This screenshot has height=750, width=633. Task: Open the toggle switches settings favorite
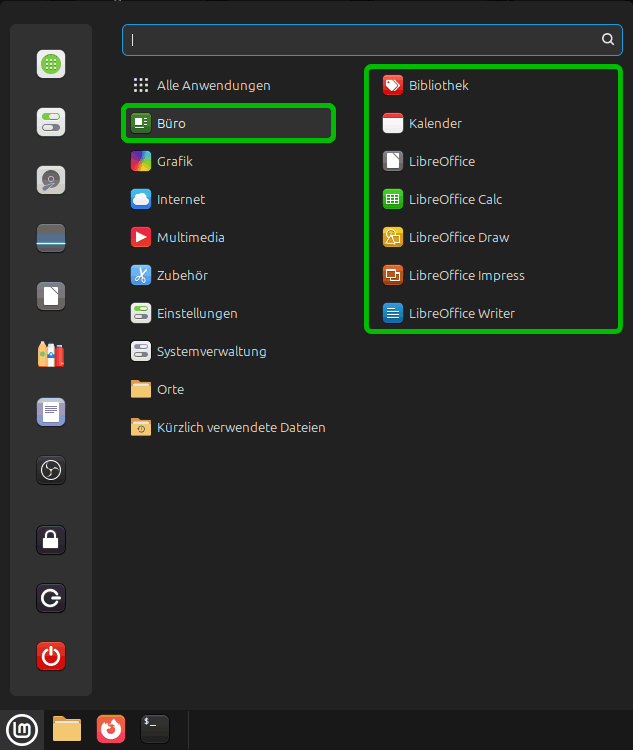coord(51,122)
